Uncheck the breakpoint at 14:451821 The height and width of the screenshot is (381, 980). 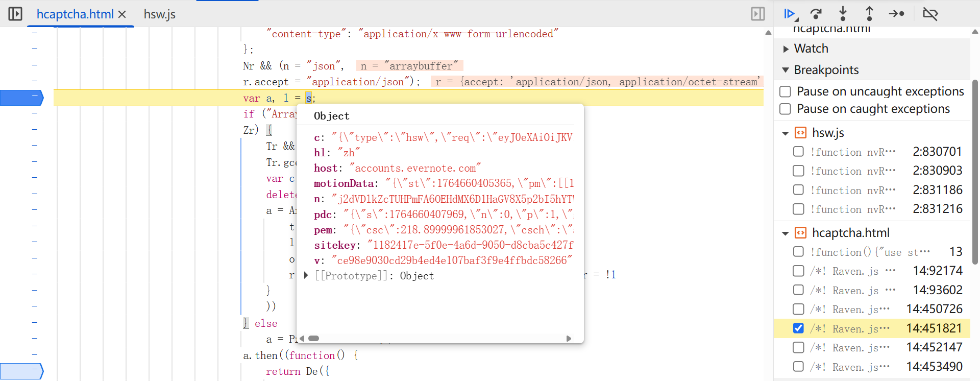pyautogui.click(x=798, y=328)
